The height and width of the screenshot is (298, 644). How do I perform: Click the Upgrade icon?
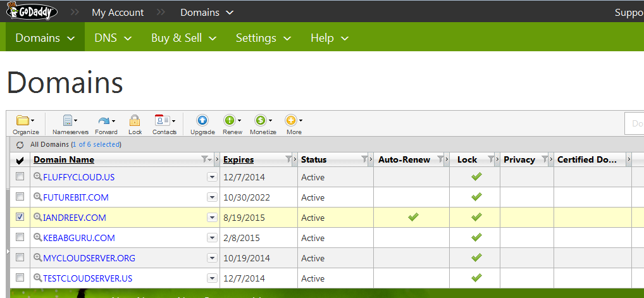point(202,125)
